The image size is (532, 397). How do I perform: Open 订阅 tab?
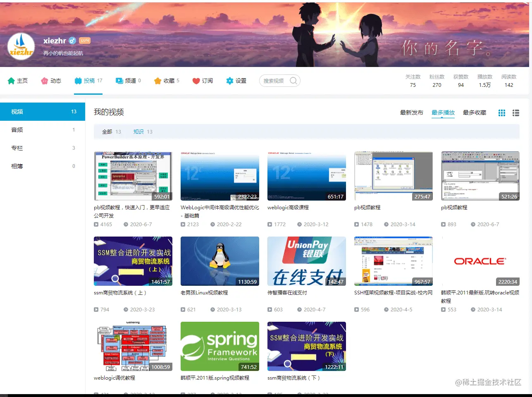(x=203, y=81)
